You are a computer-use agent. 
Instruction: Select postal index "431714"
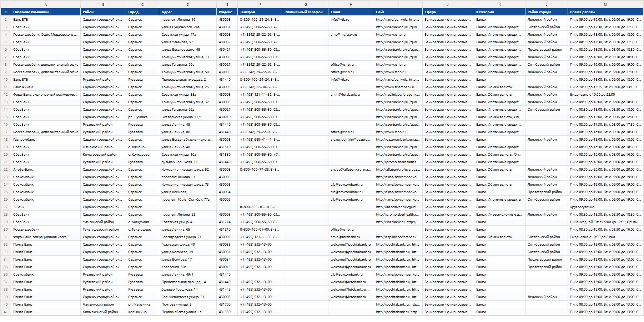coord(227,222)
